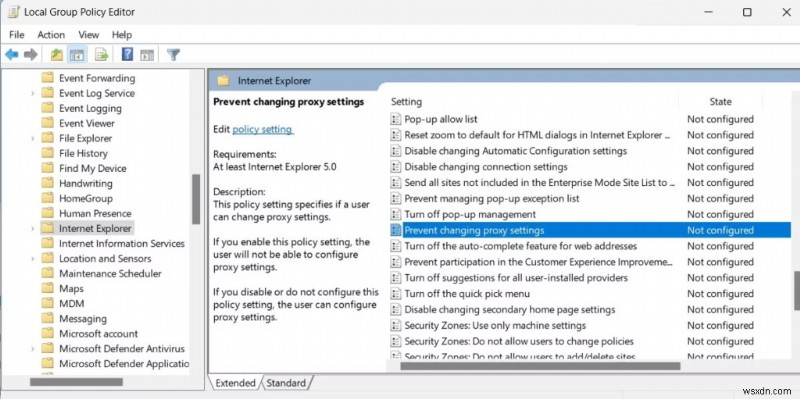This screenshot has height=399, width=800.
Task: Open the Action menu
Action: [51, 35]
